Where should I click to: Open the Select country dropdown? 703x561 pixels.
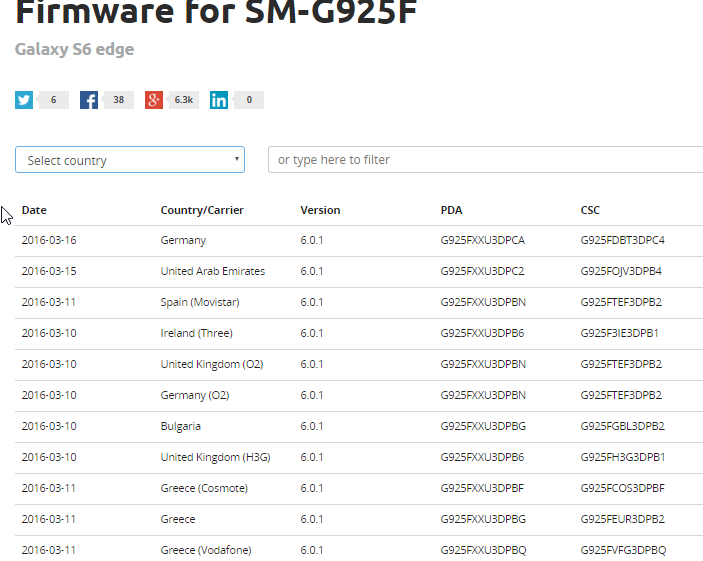tap(130, 160)
